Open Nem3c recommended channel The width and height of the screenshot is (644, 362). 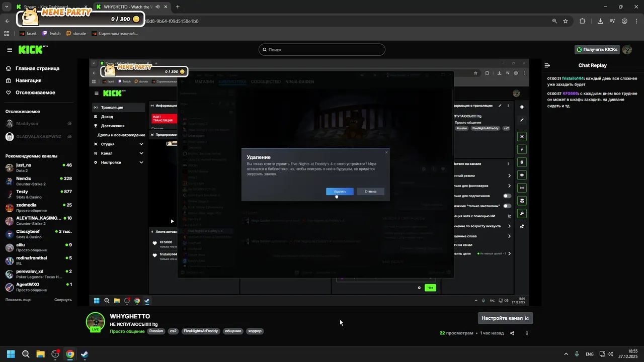(x=38, y=181)
